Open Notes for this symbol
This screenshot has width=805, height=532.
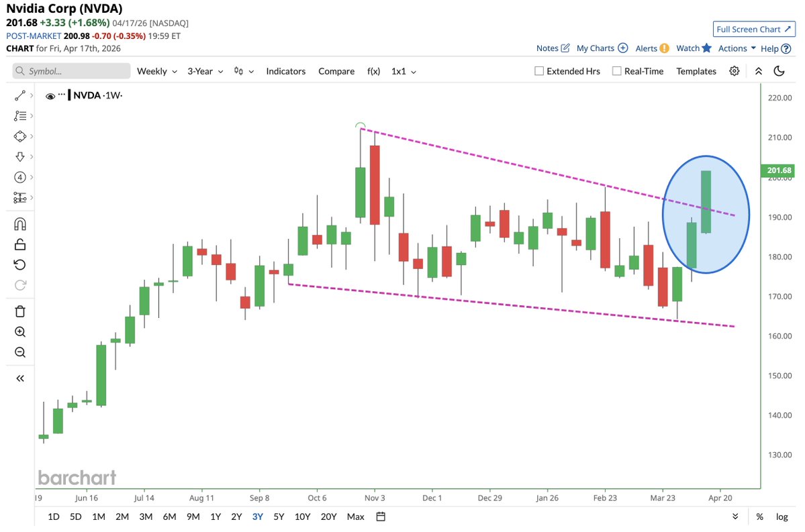click(x=553, y=48)
